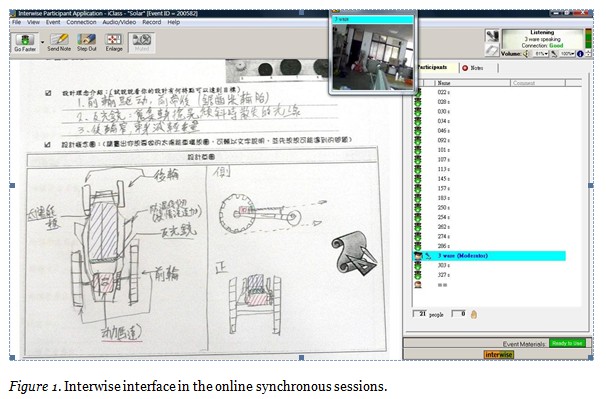The width and height of the screenshot is (606, 399).
Task: Open the speaker volume percentage dropdown
Action: 541,54
